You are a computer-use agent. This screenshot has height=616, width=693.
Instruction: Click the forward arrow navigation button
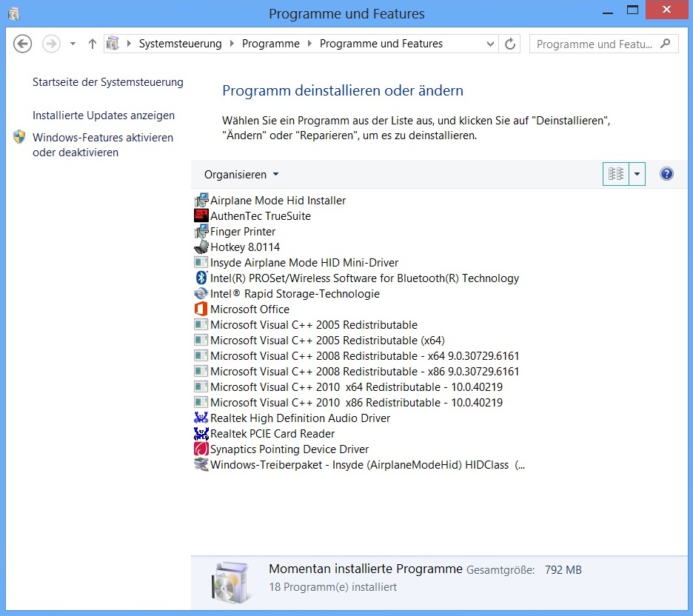click(x=51, y=44)
